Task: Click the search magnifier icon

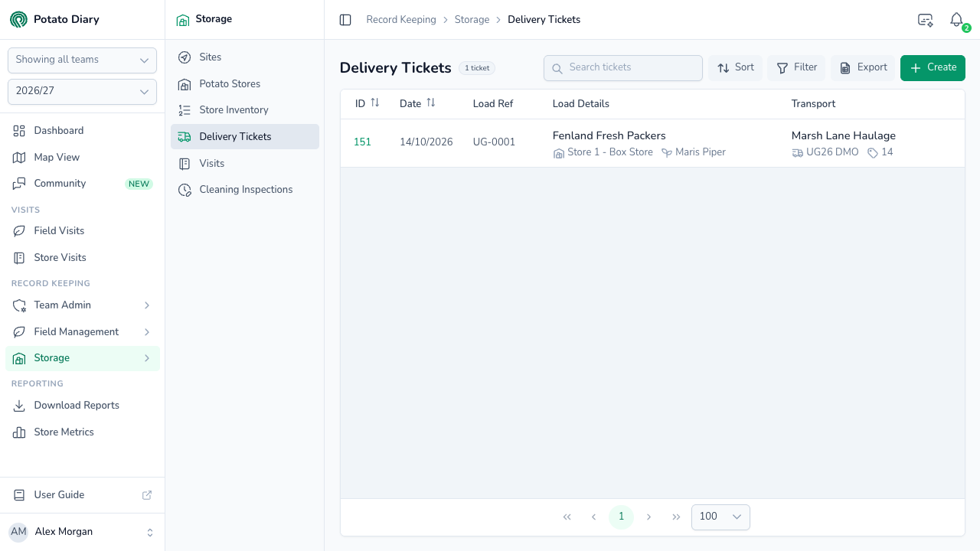Action: click(557, 68)
